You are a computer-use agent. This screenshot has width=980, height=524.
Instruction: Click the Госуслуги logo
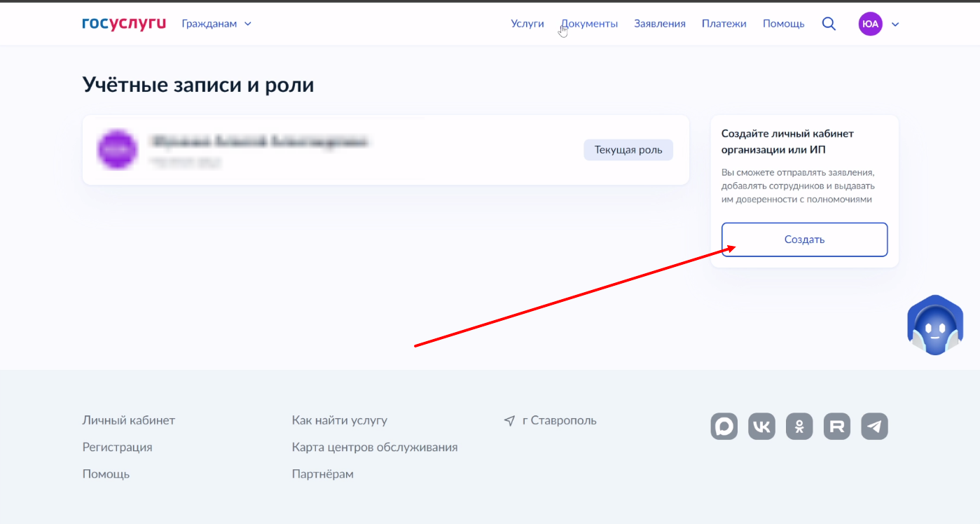pyautogui.click(x=124, y=23)
